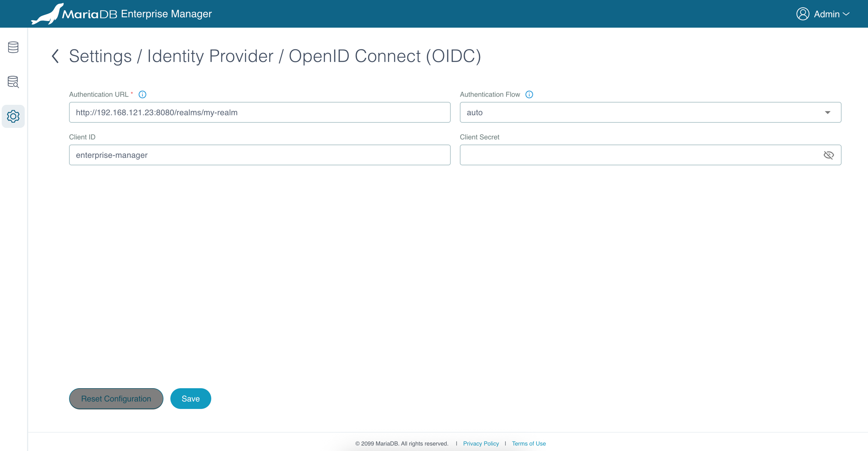Click the Admin user avatar icon

(x=803, y=14)
